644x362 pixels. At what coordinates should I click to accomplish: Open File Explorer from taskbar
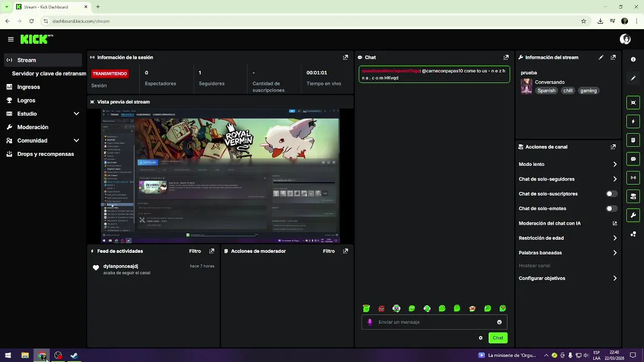coord(25,355)
